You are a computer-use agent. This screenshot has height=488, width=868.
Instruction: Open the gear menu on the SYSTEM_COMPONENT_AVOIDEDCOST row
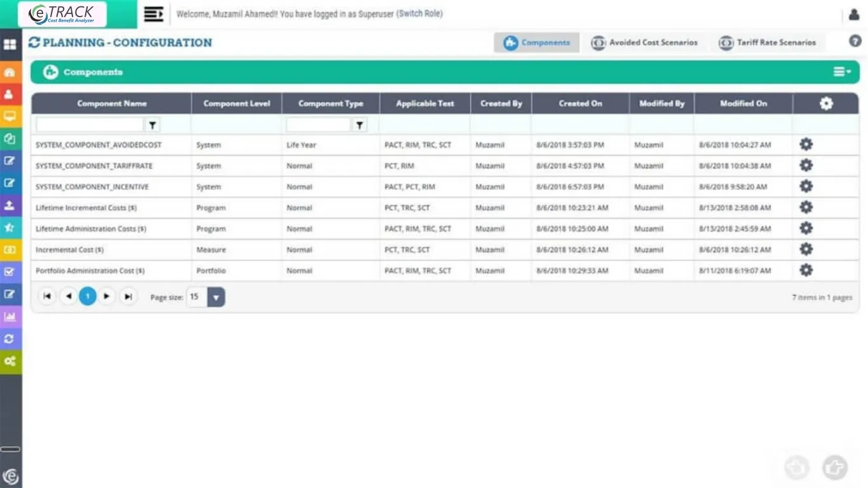point(805,144)
